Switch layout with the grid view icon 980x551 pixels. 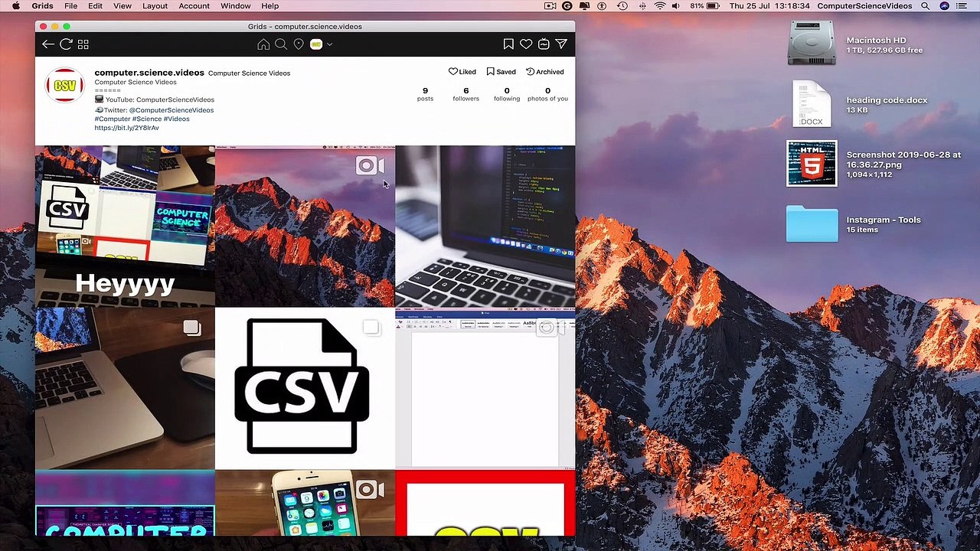(x=83, y=44)
